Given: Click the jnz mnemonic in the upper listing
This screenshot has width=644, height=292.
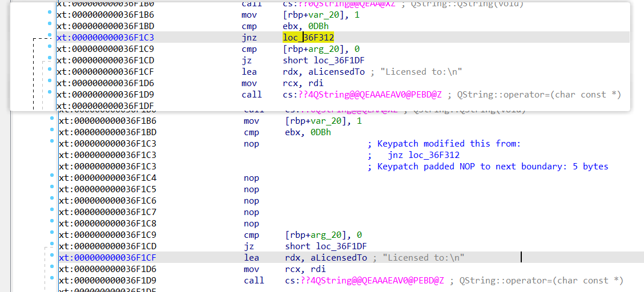Looking at the screenshot, I should pyautogui.click(x=249, y=38).
